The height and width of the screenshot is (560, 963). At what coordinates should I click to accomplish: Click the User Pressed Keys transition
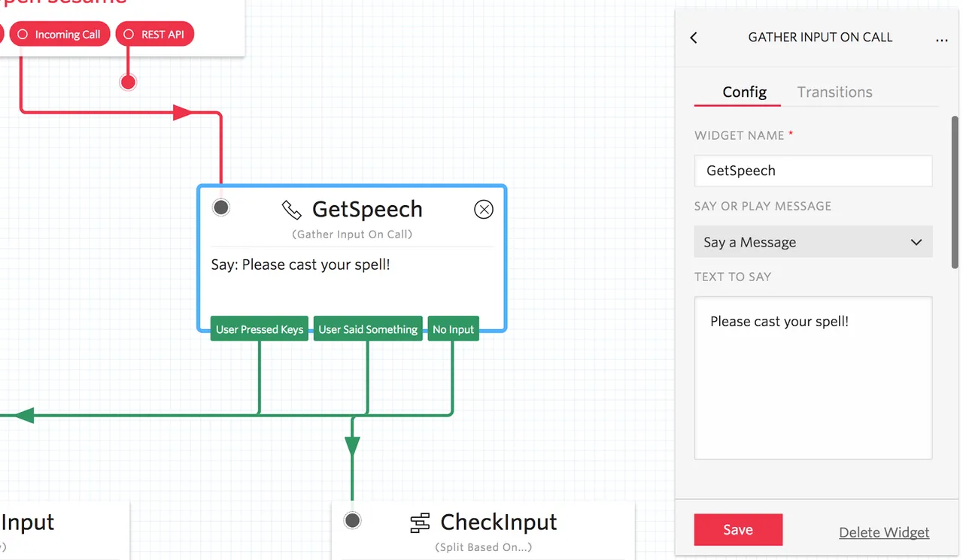[x=260, y=329]
